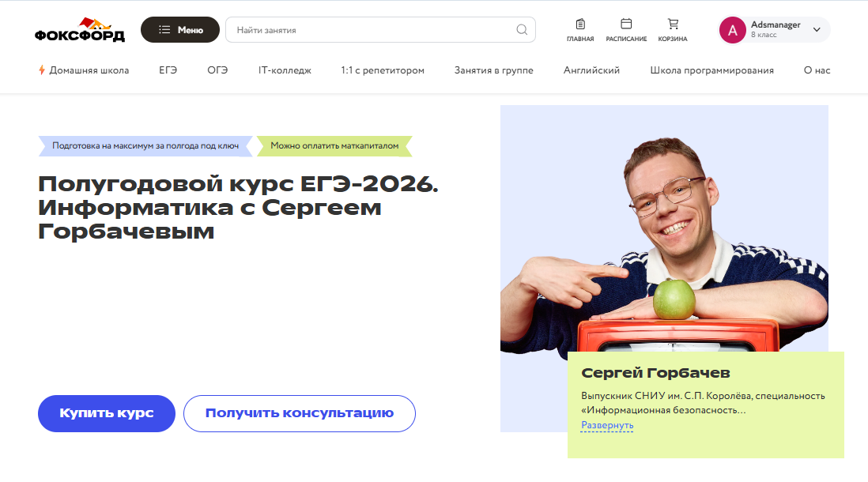Screen dimensions: 868x482
Task: Open the Меню hamburger button
Action: click(180, 30)
